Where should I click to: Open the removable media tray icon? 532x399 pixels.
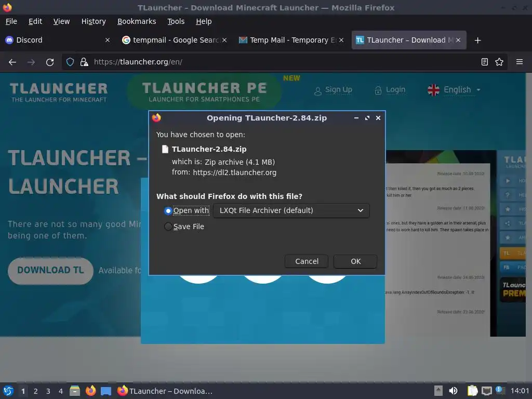point(438,391)
